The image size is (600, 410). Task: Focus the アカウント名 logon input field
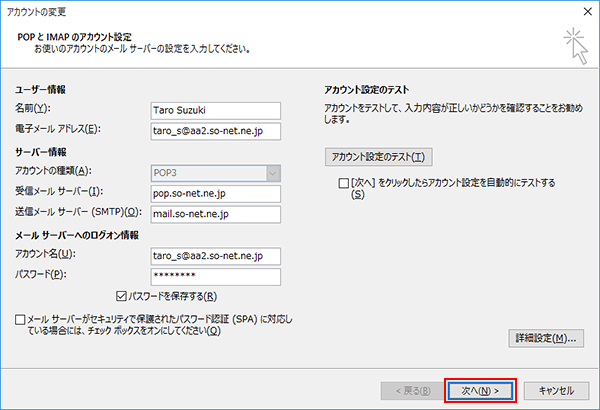pyautogui.click(x=214, y=255)
